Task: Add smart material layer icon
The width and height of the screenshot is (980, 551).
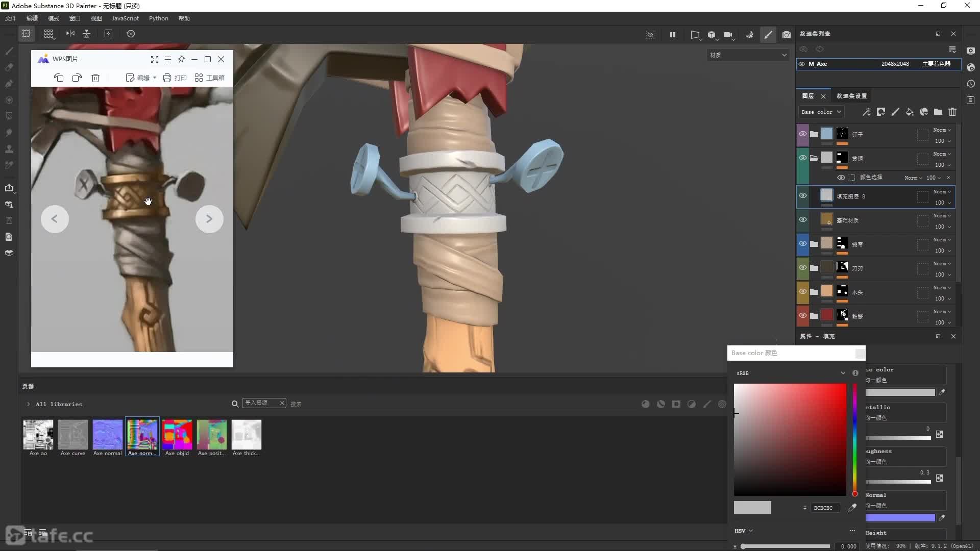Action: point(924,112)
